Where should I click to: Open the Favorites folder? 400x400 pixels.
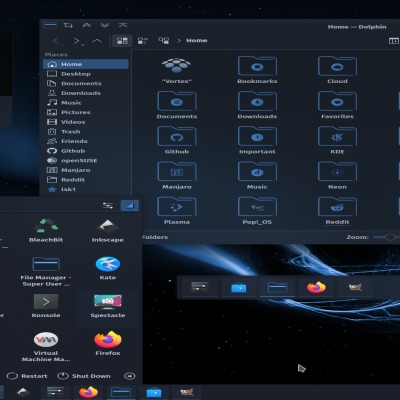(337, 105)
